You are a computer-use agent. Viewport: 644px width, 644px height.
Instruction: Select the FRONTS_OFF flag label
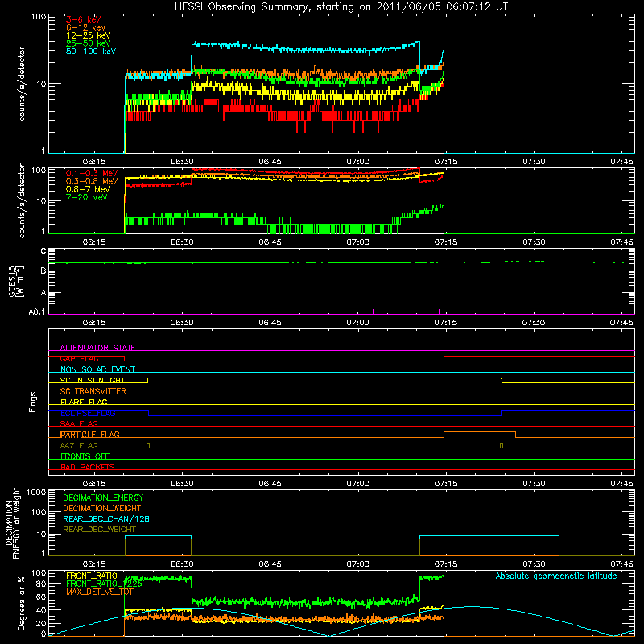click(85, 456)
